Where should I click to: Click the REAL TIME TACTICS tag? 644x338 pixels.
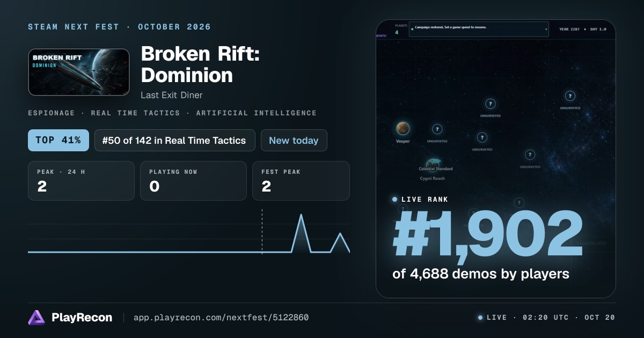coord(135,113)
